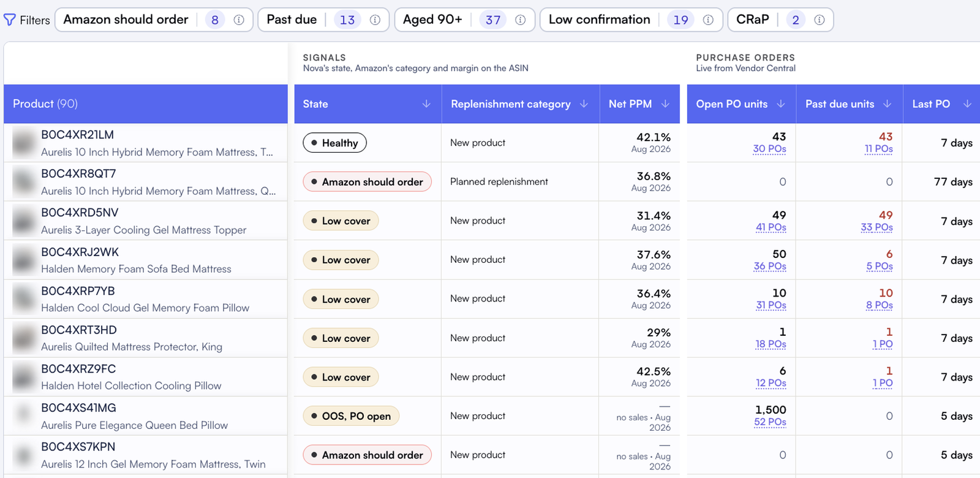Screen dimensions: 980x478
Task: Click the Product (90) column header
Action: point(146,104)
